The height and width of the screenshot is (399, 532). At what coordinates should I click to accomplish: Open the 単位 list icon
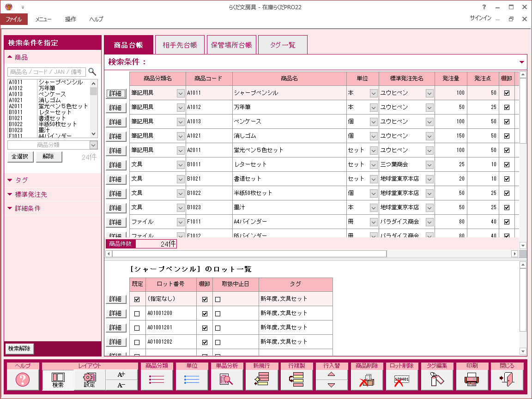pos(192,379)
